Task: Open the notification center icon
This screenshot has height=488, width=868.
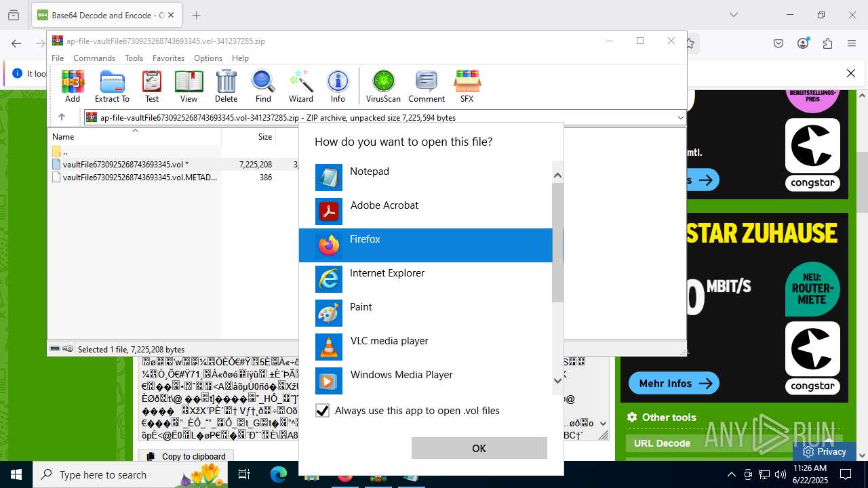Action: coord(846,474)
